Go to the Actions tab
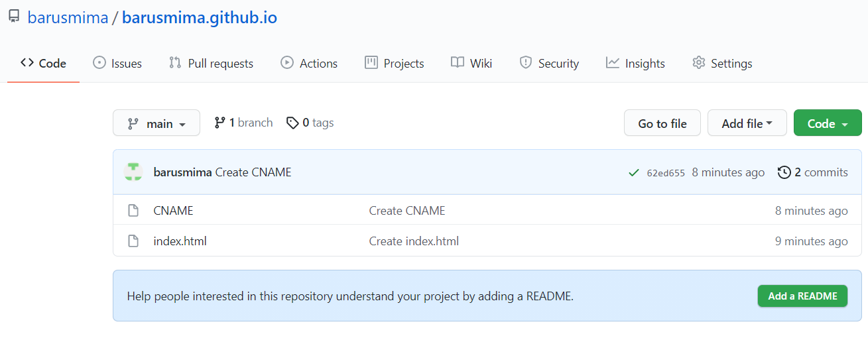The height and width of the screenshot is (344, 868). (309, 64)
